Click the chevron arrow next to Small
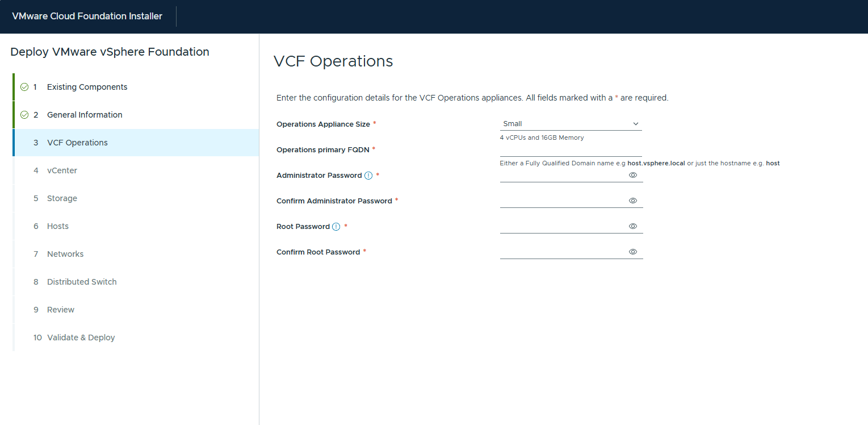Viewport: 868px width, 425px height. pyautogui.click(x=635, y=124)
